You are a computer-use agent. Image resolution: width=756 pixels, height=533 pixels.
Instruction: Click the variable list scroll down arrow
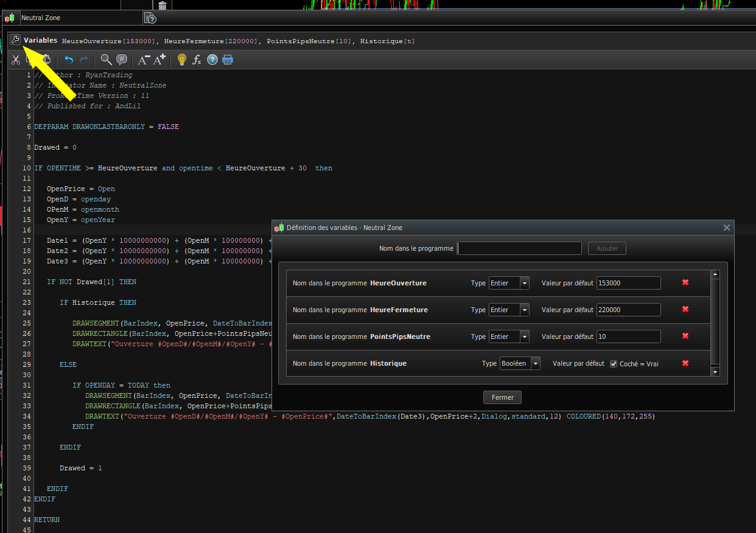point(715,371)
